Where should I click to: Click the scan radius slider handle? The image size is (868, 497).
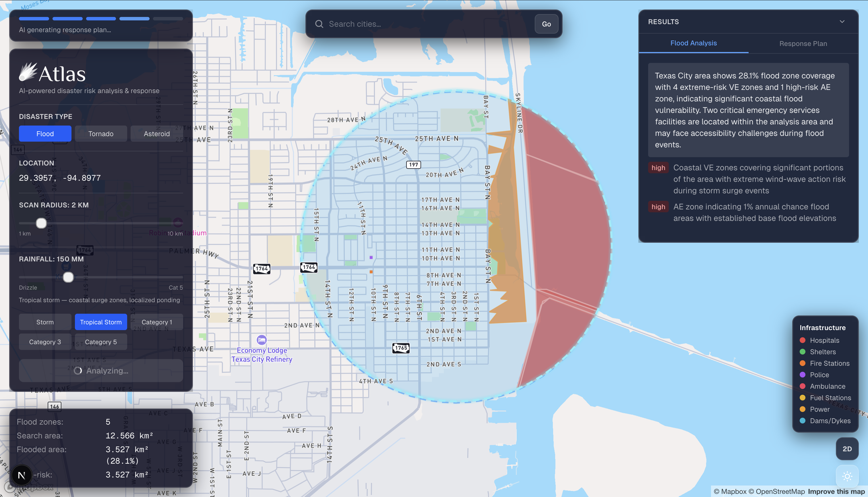41,223
